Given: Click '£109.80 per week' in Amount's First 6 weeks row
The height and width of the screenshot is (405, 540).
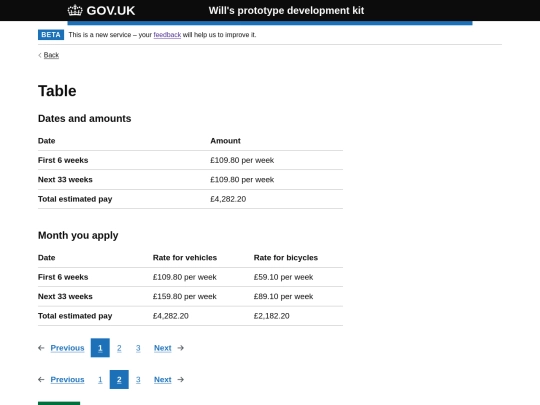Looking at the screenshot, I should [x=242, y=160].
